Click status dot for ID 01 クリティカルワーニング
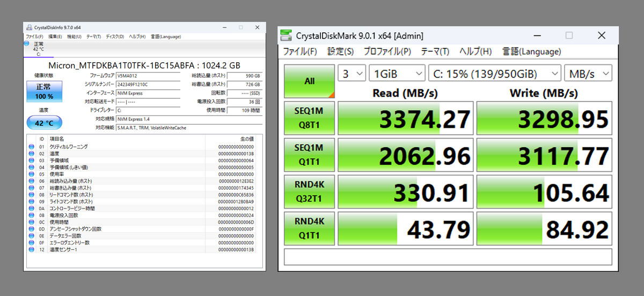 point(31,147)
